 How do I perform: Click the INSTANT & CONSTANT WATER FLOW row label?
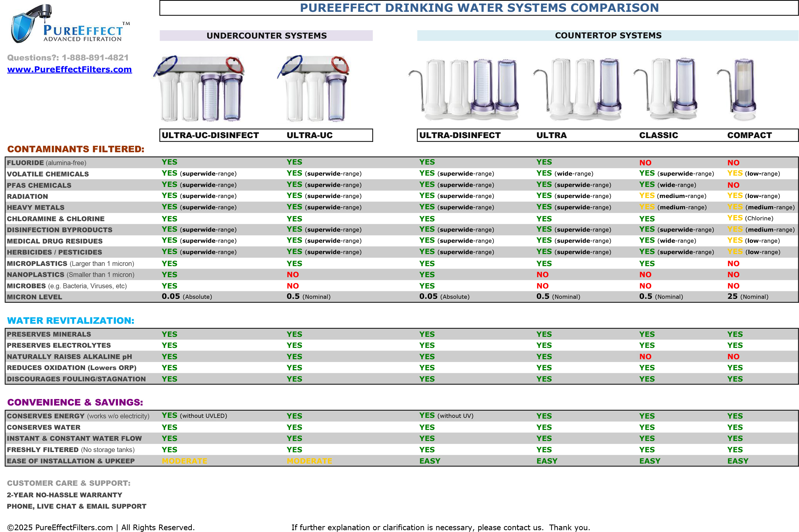pos(74,439)
